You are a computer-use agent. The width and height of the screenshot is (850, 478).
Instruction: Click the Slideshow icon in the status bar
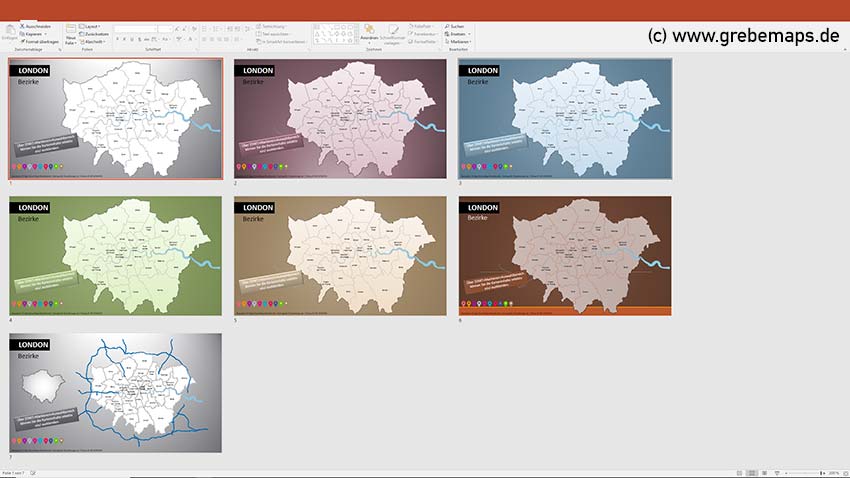(777, 473)
